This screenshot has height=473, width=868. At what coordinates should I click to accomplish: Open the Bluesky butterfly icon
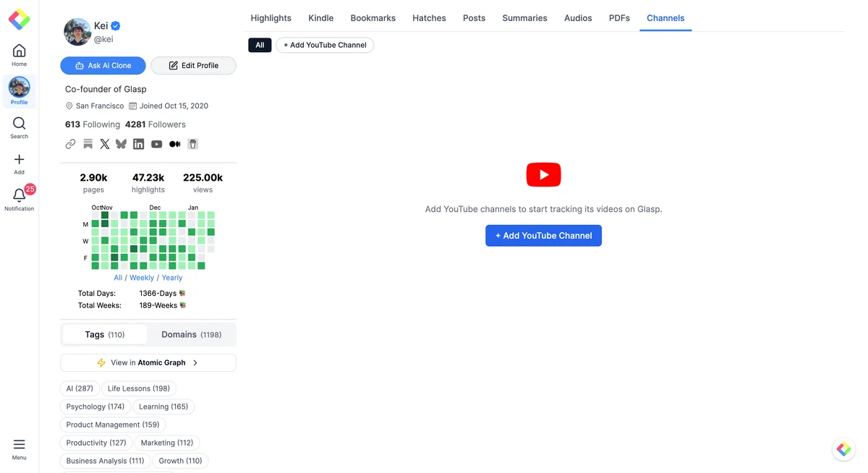pyautogui.click(x=121, y=144)
